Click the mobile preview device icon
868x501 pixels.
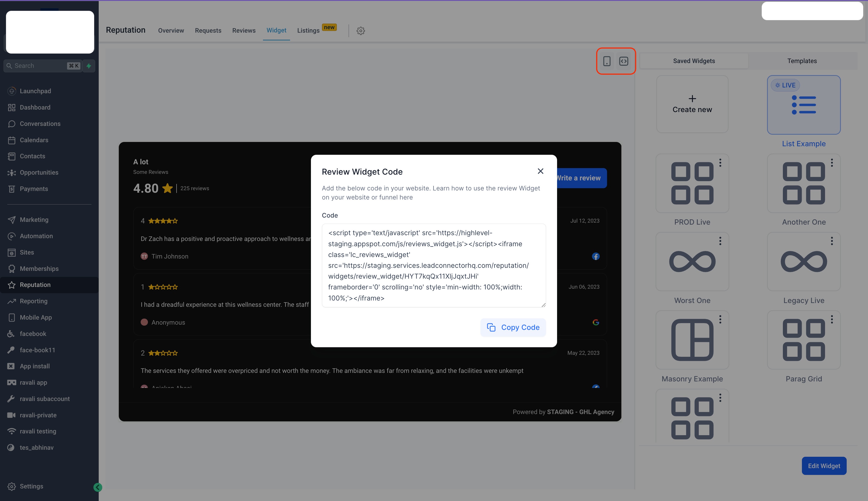(x=607, y=61)
